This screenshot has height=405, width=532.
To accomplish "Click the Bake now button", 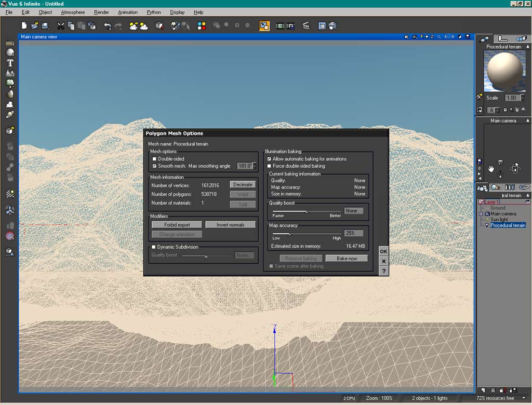I will 347,259.
